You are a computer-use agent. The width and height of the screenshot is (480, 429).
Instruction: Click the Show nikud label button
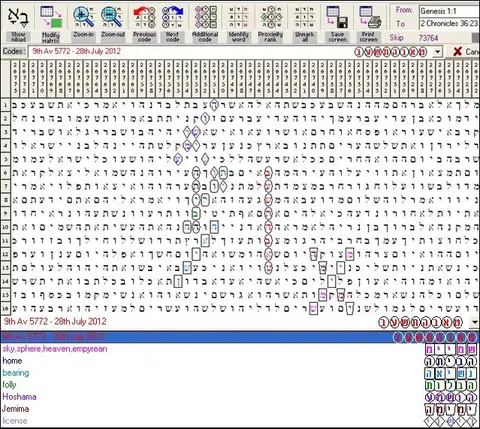pos(18,37)
